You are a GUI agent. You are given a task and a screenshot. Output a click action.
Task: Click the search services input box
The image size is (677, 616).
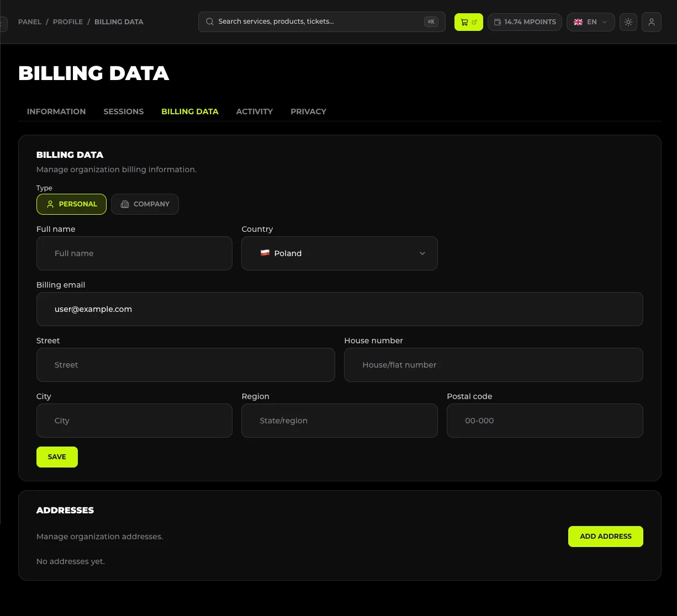(321, 22)
